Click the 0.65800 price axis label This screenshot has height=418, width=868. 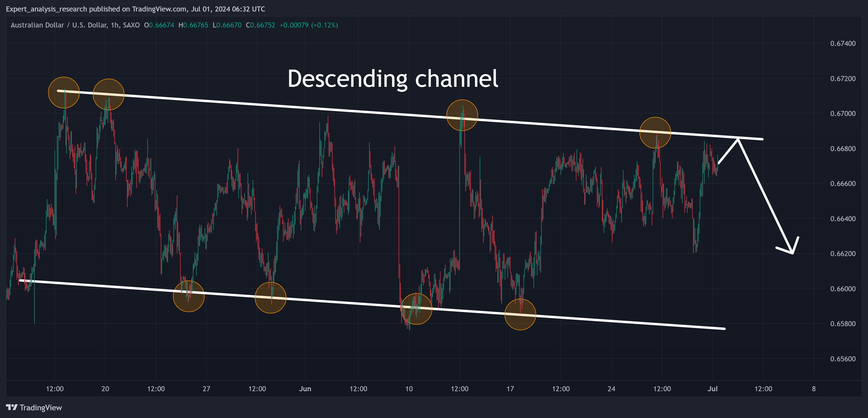(x=843, y=324)
